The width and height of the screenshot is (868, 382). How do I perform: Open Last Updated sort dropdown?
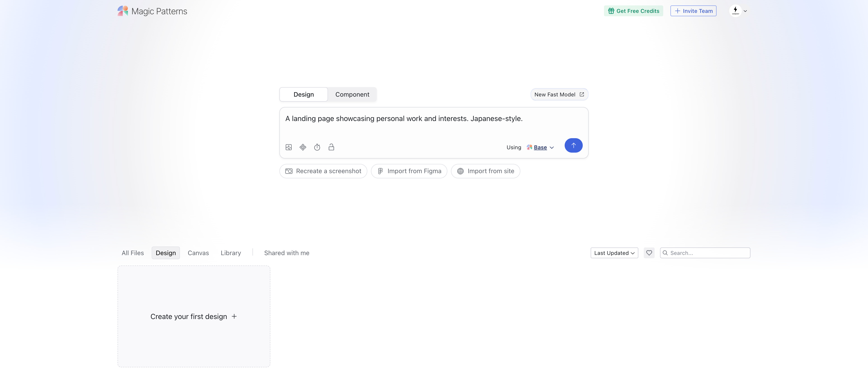point(614,253)
